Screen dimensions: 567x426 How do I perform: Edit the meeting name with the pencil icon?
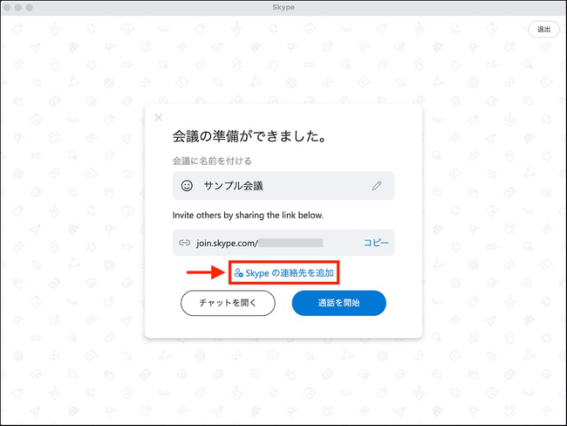pyautogui.click(x=377, y=186)
